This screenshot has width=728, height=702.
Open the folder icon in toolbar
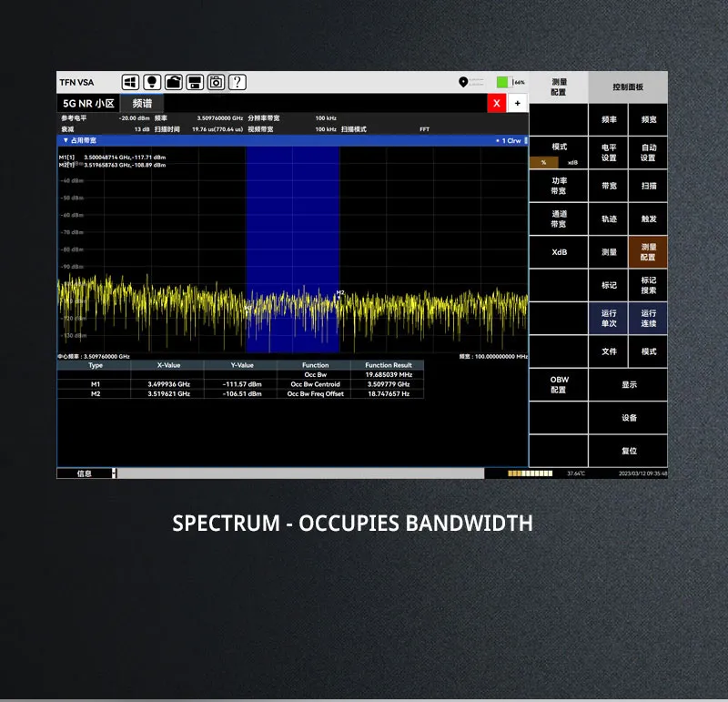point(173,83)
